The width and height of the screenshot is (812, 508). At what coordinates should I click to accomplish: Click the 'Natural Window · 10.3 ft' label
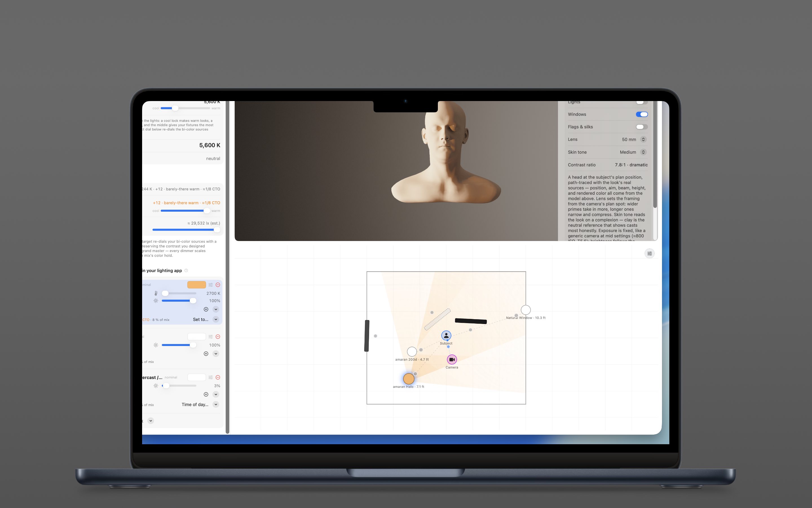click(x=526, y=318)
